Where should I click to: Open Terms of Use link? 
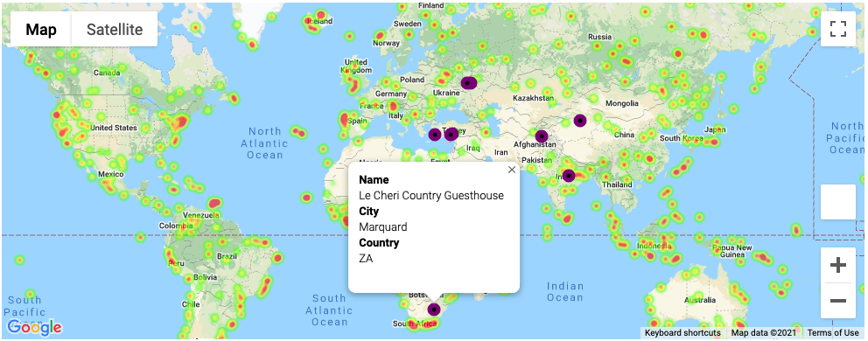[x=833, y=333]
